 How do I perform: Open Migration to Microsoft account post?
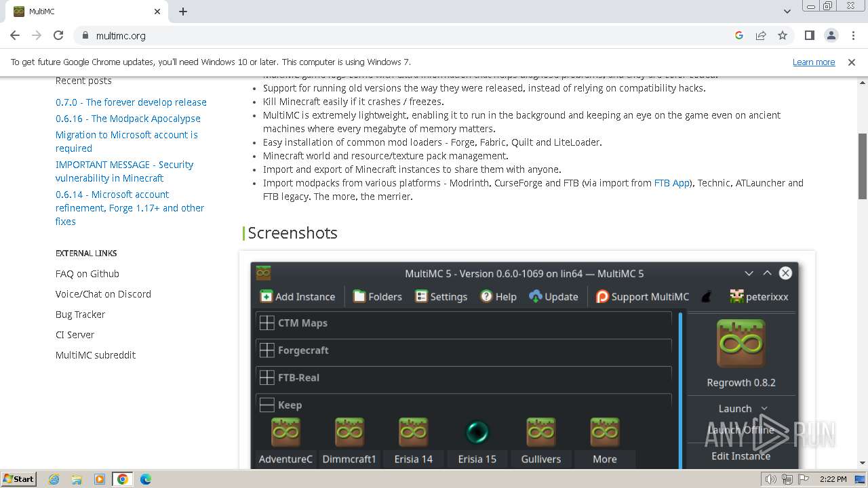click(127, 142)
